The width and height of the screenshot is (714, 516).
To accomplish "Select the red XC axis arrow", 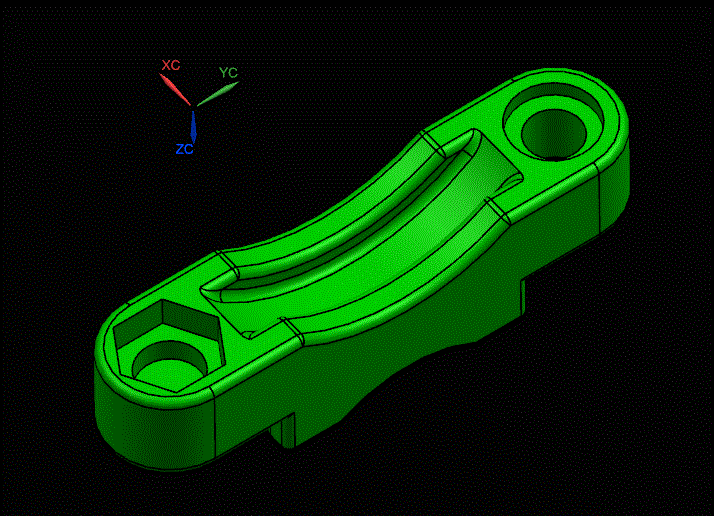I will click(x=175, y=89).
